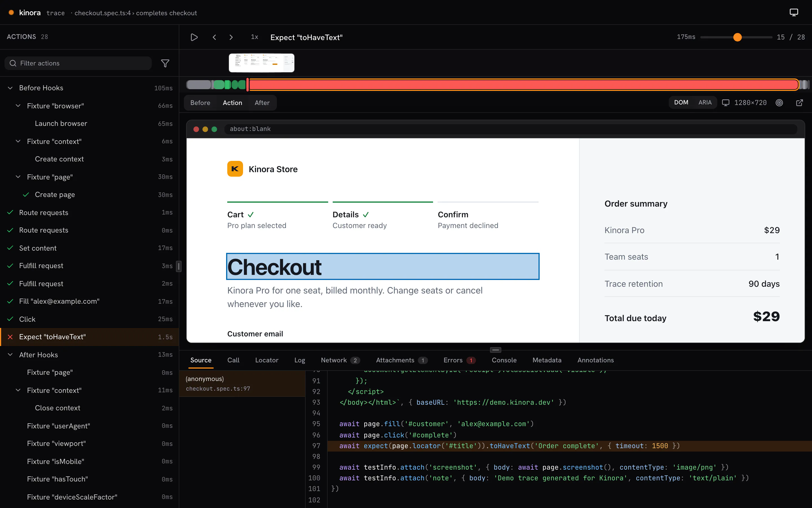
Task: Open the actions filter funnel icon
Action: (x=165, y=63)
